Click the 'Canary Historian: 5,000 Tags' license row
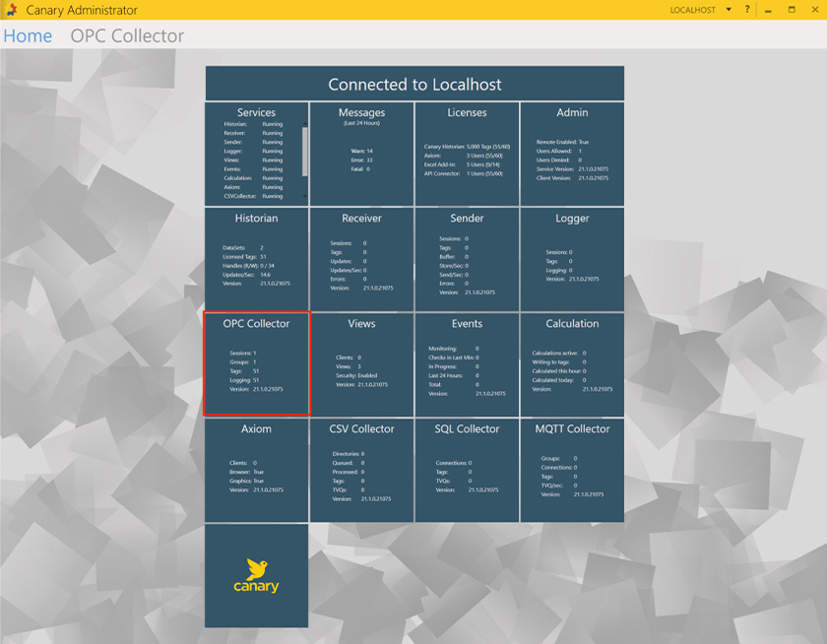 tap(467, 147)
